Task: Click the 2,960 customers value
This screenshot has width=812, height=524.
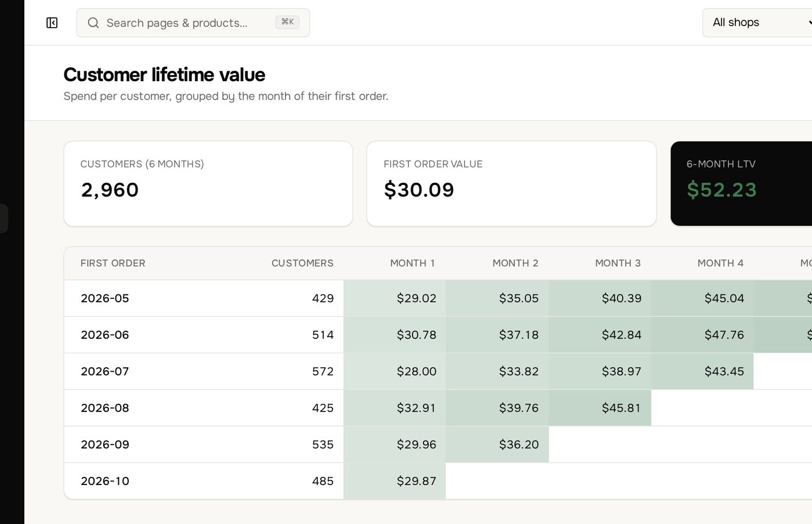Action: 110,190
